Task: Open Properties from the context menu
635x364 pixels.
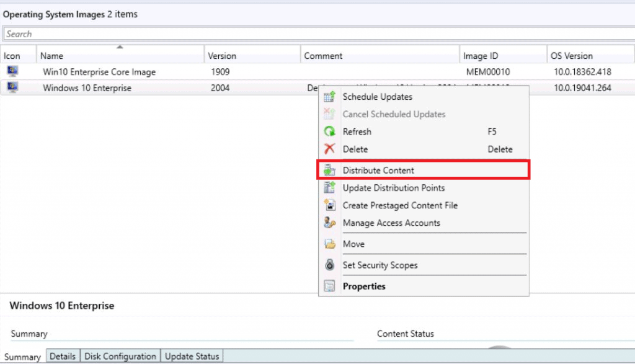Action: pyautogui.click(x=424, y=286)
